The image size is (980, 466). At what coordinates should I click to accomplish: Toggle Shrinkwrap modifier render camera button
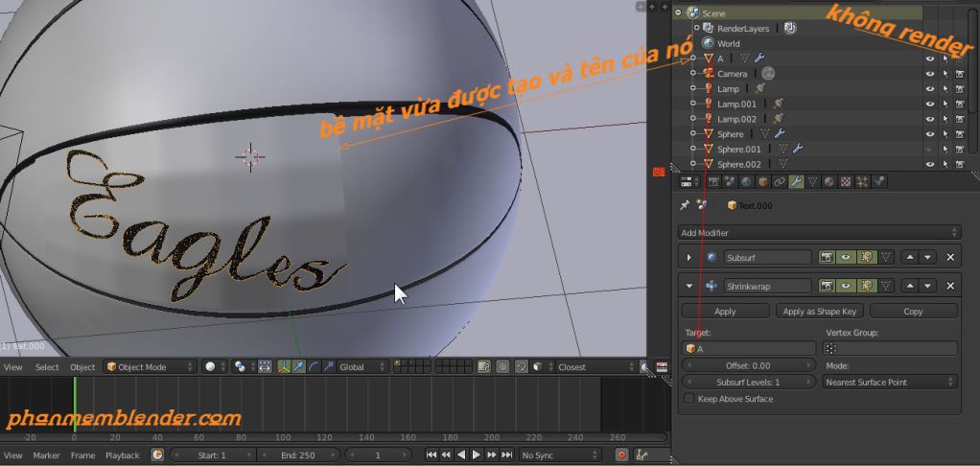[828, 286]
